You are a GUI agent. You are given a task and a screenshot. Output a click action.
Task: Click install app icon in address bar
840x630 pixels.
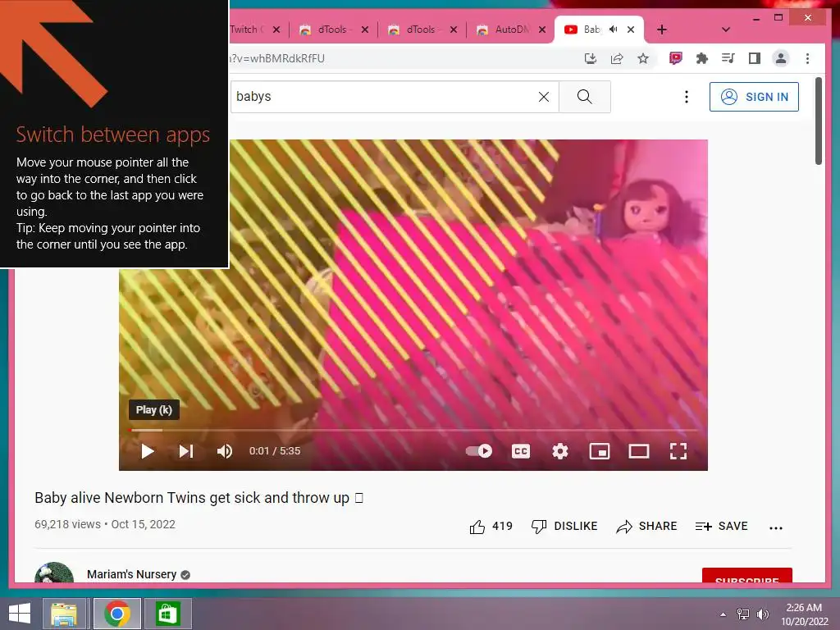click(591, 58)
